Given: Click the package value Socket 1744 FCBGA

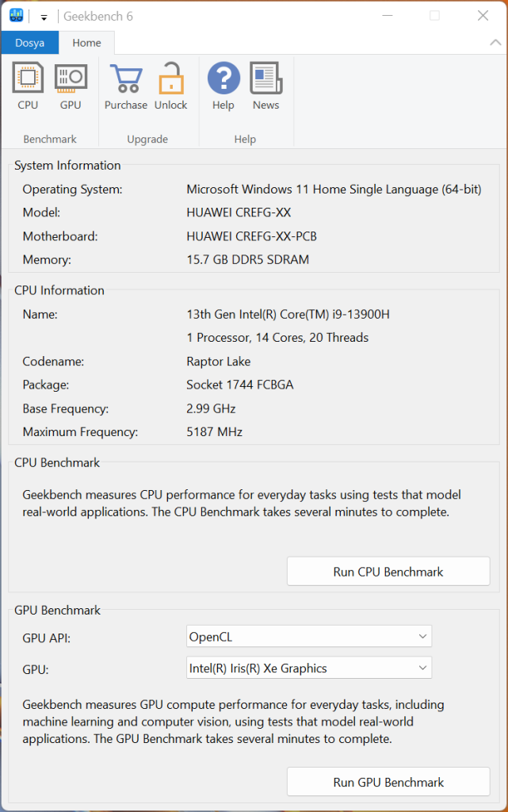Looking at the screenshot, I should coord(240,385).
